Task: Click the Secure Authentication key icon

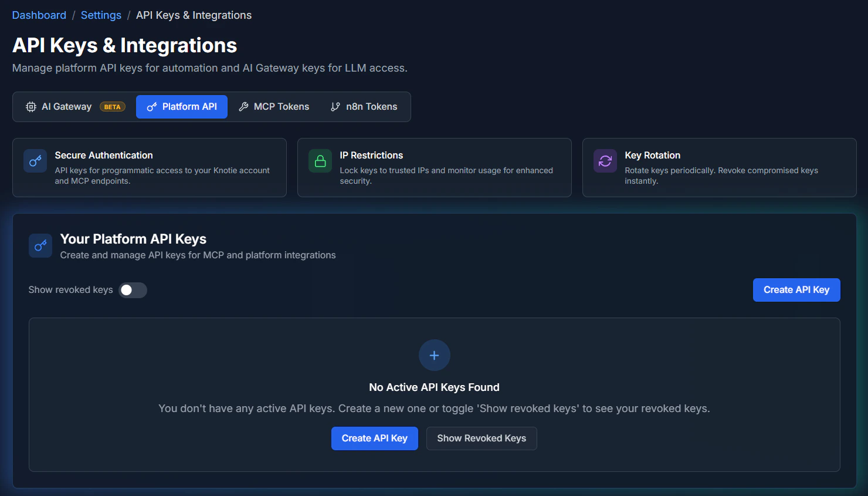Action: click(x=35, y=160)
